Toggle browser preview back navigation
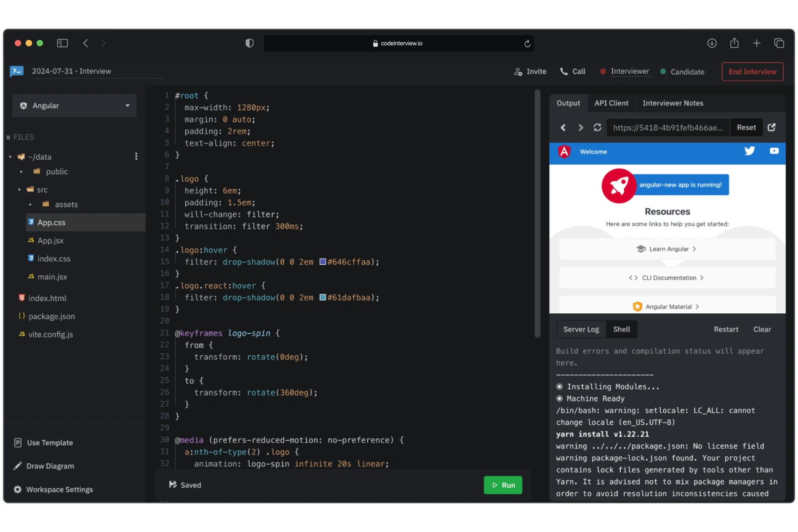The image size is (798, 532). click(563, 127)
